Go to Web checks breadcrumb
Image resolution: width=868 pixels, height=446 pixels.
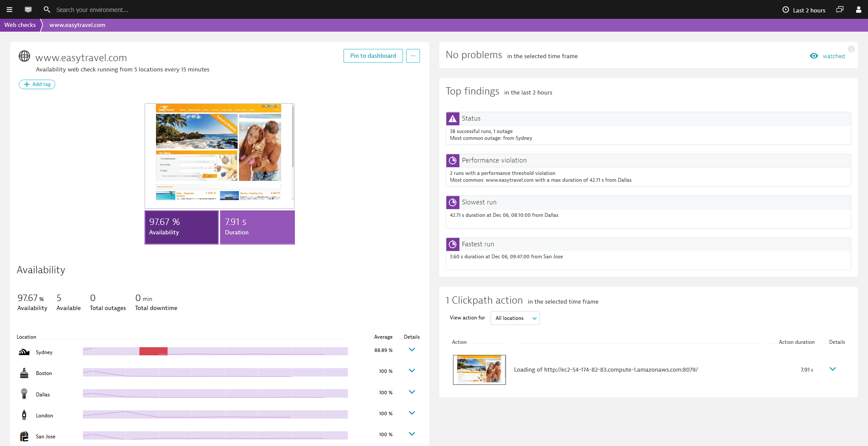[20, 25]
